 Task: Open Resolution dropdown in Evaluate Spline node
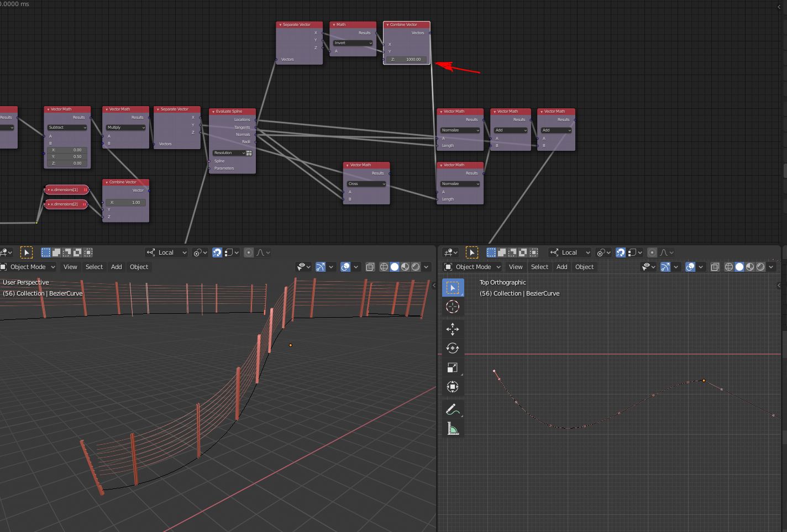(229, 153)
